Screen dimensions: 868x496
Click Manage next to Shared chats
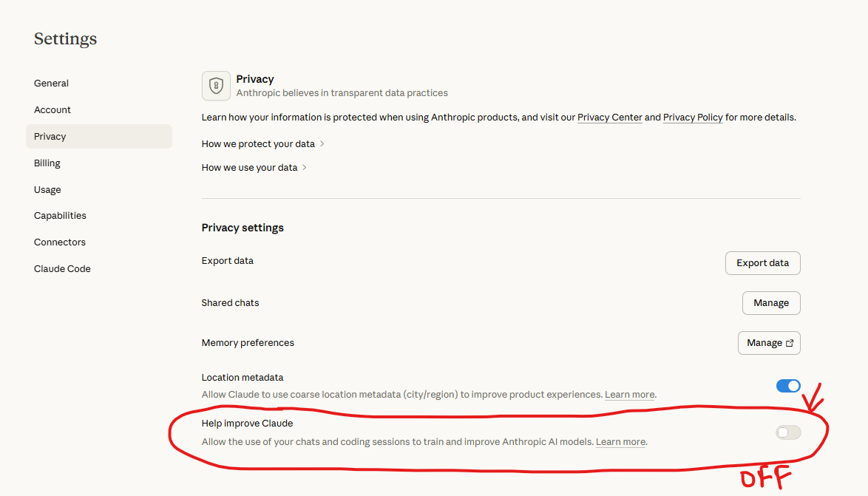771,302
